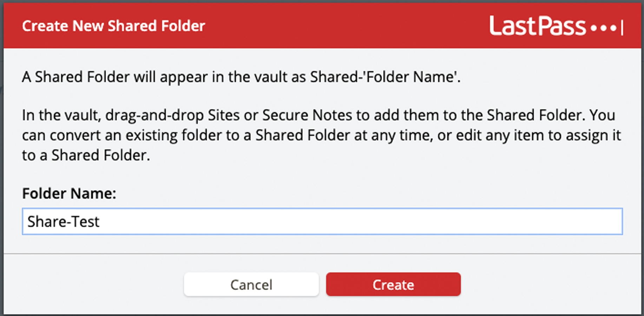
Task: Click the three dots of LastPass logo
Action: click(604, 28)
